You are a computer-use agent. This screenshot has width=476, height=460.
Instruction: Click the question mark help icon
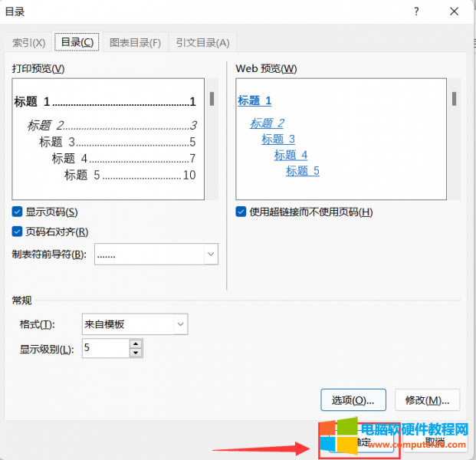[416, 11]
